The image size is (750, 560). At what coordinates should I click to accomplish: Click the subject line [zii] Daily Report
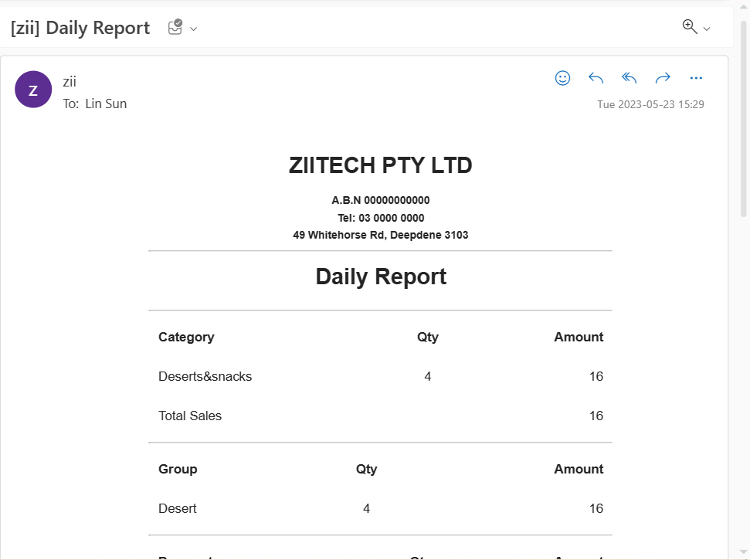80,28
